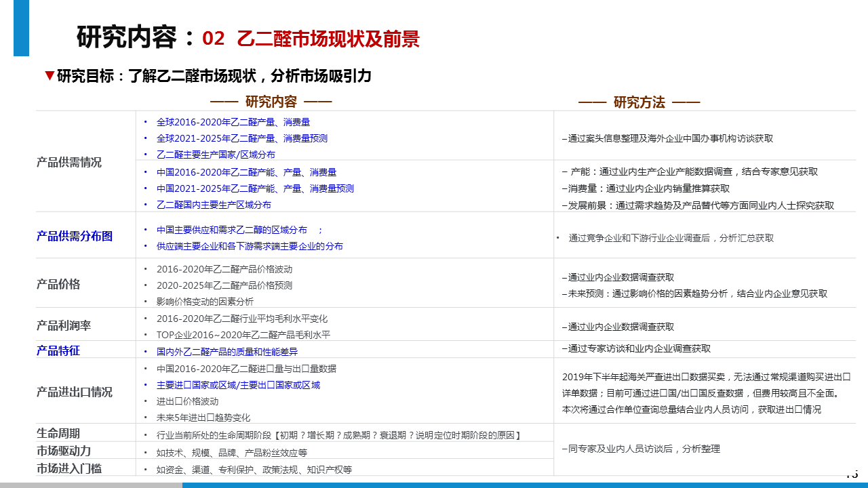The image size is (868, 488).
Task: Open the blue 产品供需分布图 row label
Action: (x=75, y=236)
